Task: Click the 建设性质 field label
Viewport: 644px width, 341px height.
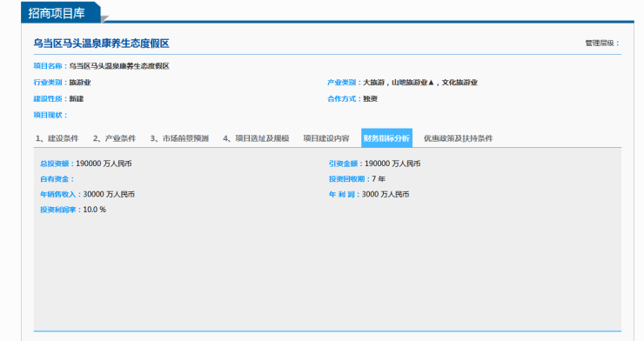Action: tap(50, 99)
